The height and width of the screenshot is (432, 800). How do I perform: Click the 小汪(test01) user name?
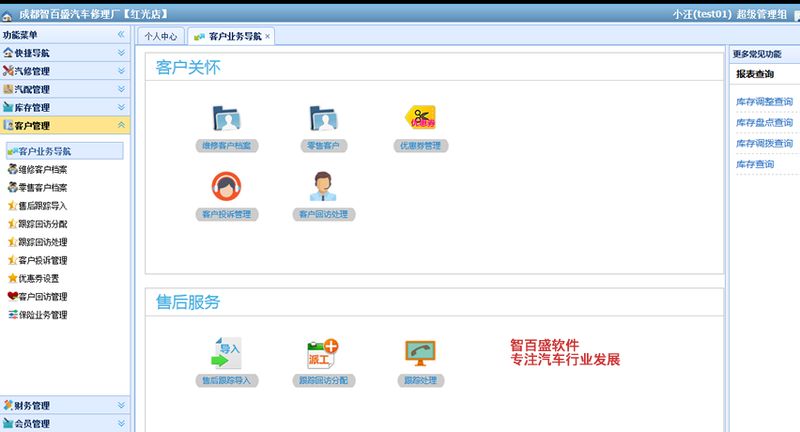pos(703,15)
